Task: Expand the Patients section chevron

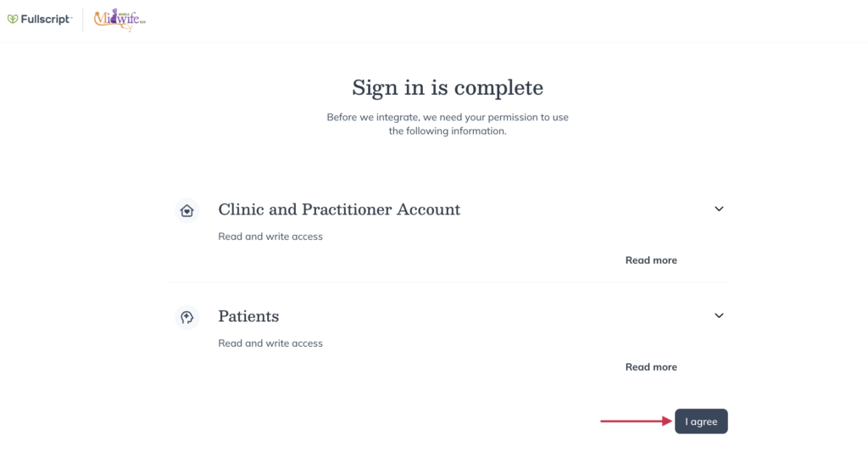Action: click(719, 315)
